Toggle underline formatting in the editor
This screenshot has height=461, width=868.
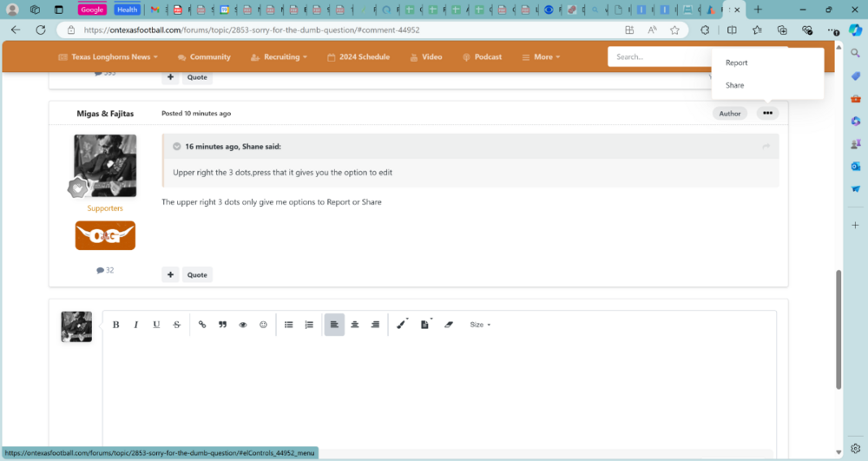coord(156,325)
